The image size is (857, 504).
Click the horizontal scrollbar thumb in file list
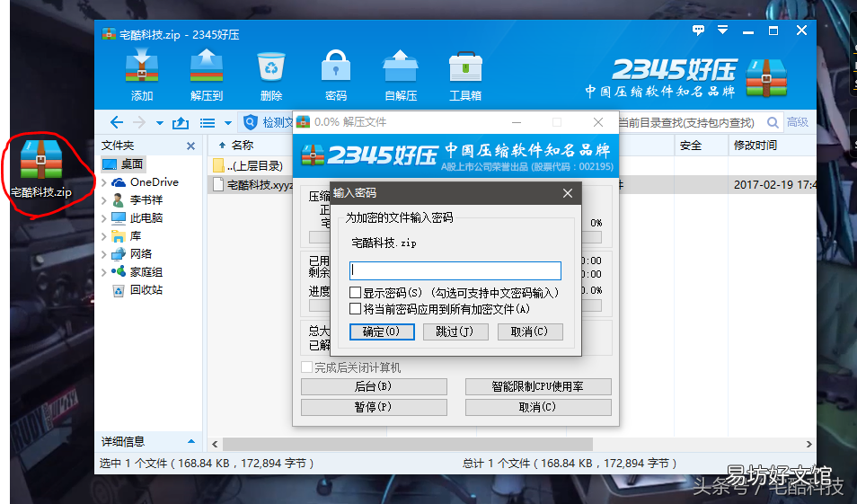407,443
